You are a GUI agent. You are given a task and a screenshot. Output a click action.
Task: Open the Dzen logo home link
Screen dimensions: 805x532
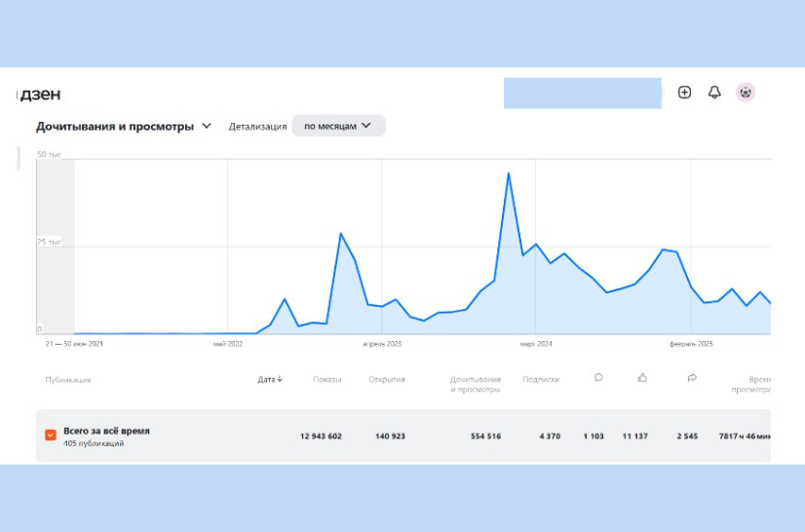tap(39, 94)
